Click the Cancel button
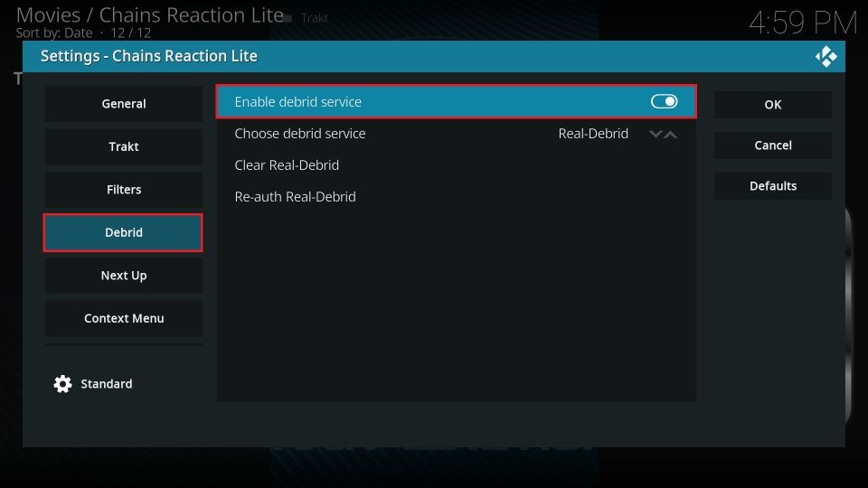Viewport: 868px width, 488px height. coord(773,145)
